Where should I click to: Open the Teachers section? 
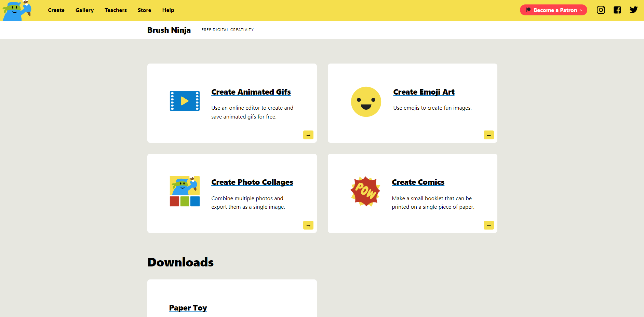(116, 10)
